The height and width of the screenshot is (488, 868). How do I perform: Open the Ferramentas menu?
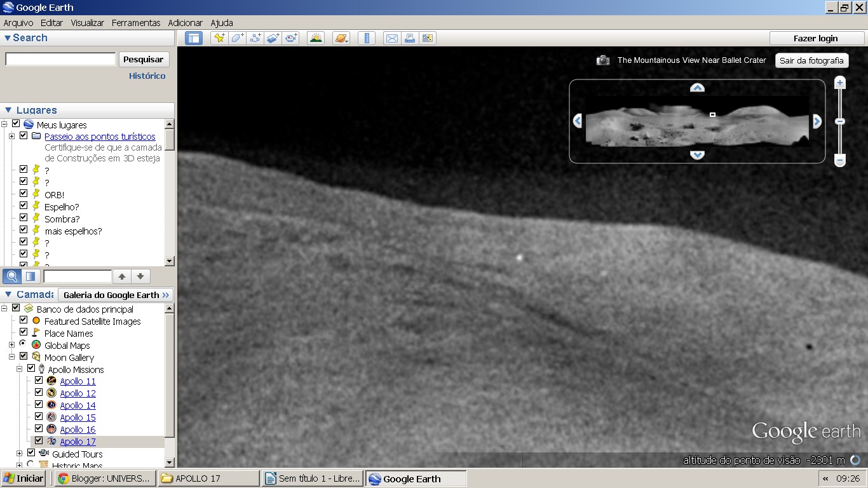[136, 23]
